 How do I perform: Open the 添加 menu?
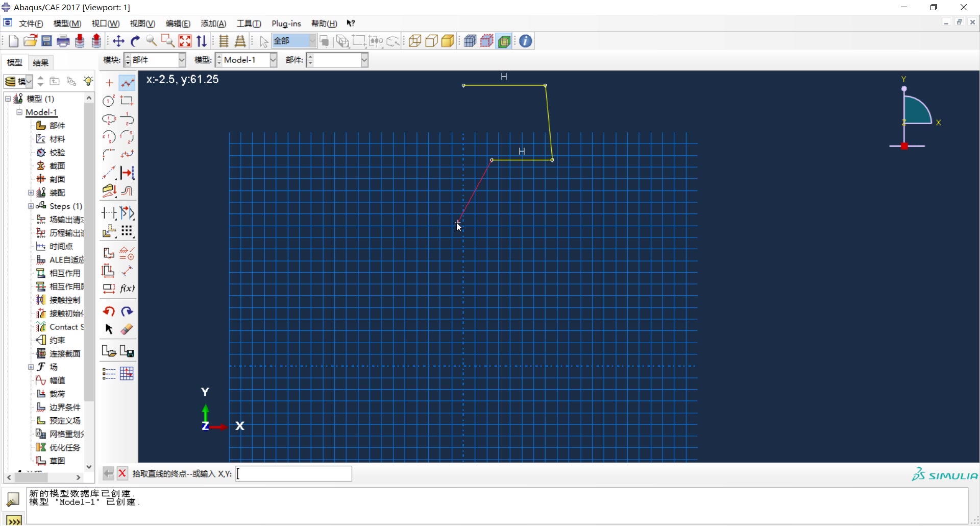[x=213, y=23]
